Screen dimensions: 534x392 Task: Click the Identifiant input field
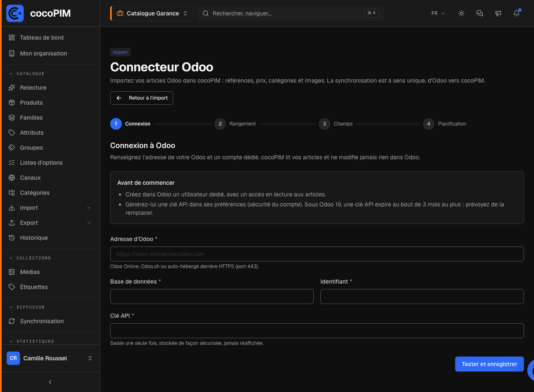tap(422, 297)
